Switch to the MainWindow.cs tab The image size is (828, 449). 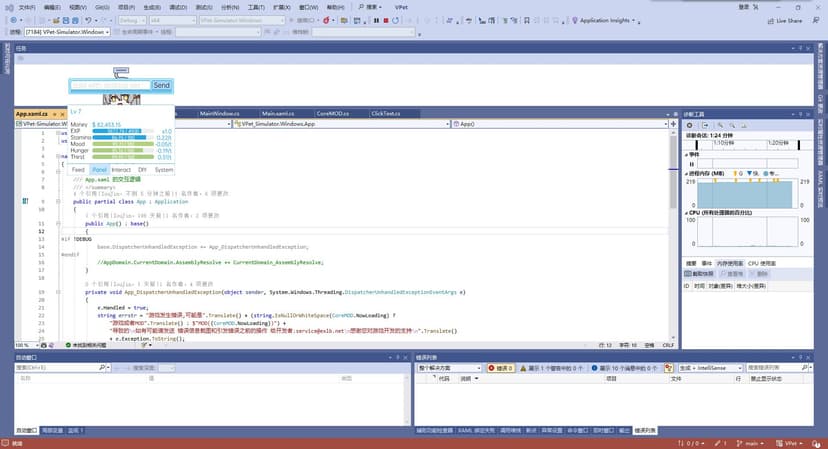(x=220, y=114)
